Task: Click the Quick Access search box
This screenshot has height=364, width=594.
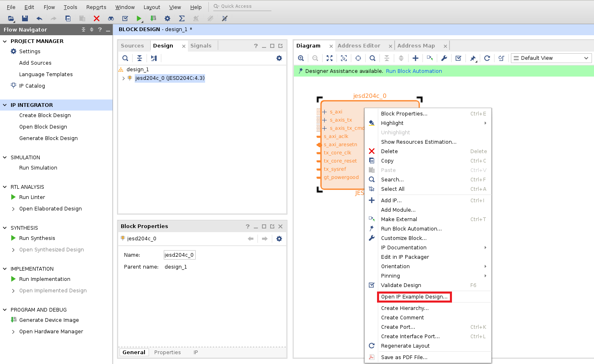Action: tap(242, 7)
